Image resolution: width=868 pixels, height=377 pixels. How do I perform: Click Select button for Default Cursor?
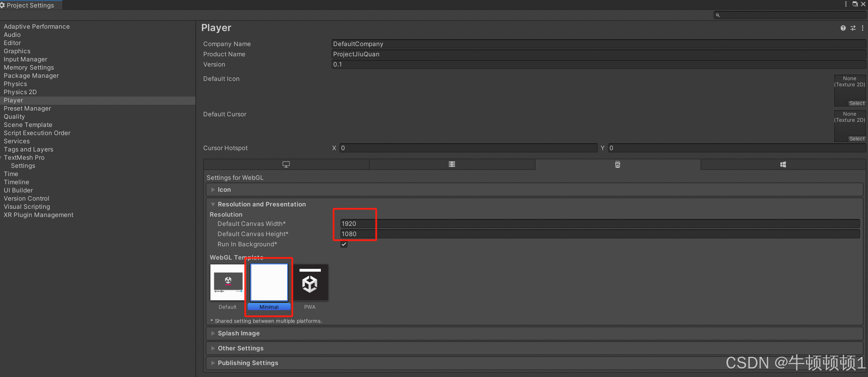click(856, 139)
